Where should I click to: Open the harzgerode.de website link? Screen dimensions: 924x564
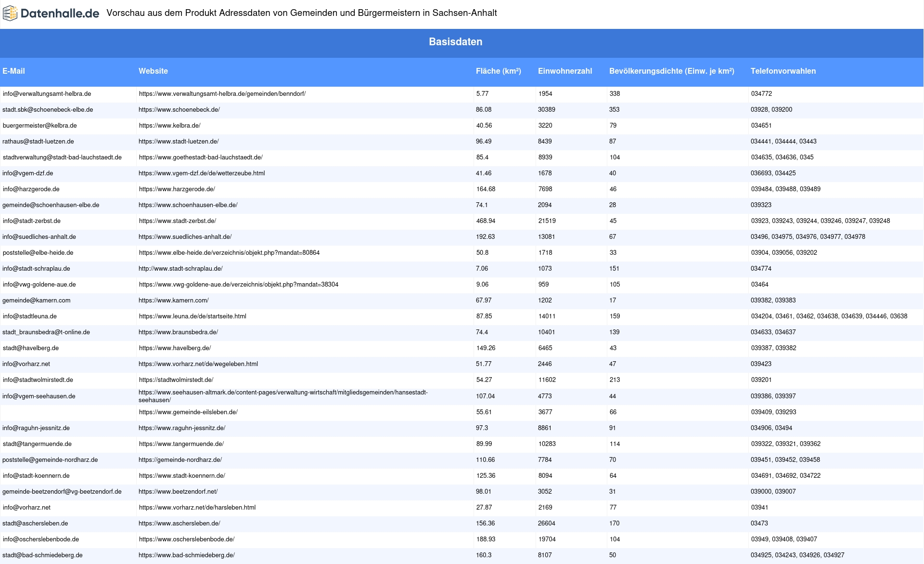(x=177, y=189)
